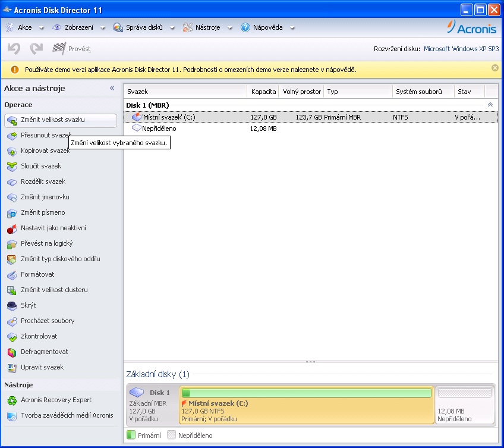Click the Sloučit svazek icon
Screen dimensions: 504x448
[12, 167]
